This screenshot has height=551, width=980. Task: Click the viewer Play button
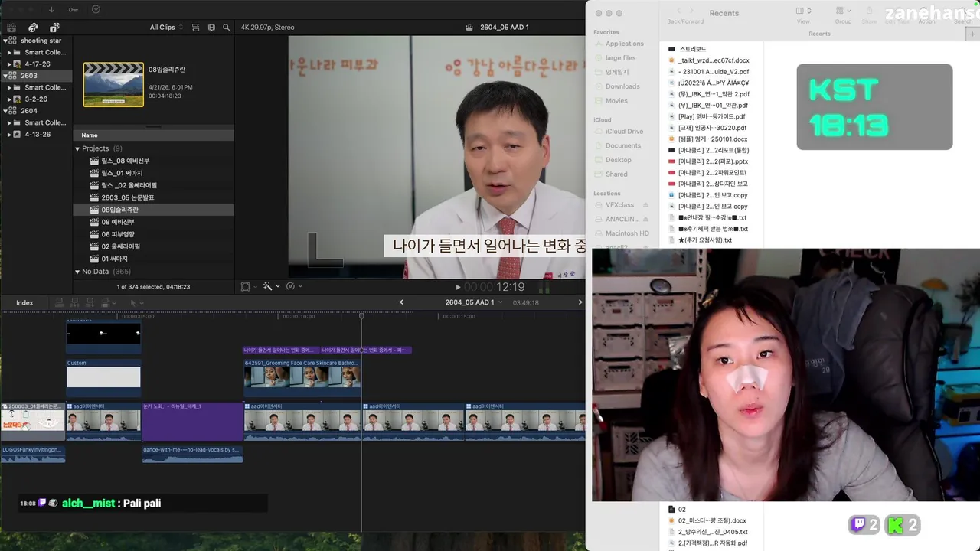[x=459, y=287]
